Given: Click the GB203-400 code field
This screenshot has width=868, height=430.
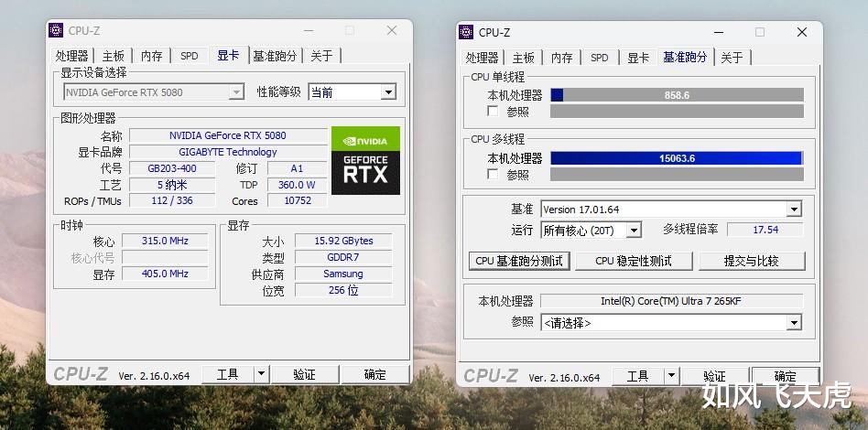Looking at the screenshot, I should tap(172, 168).
